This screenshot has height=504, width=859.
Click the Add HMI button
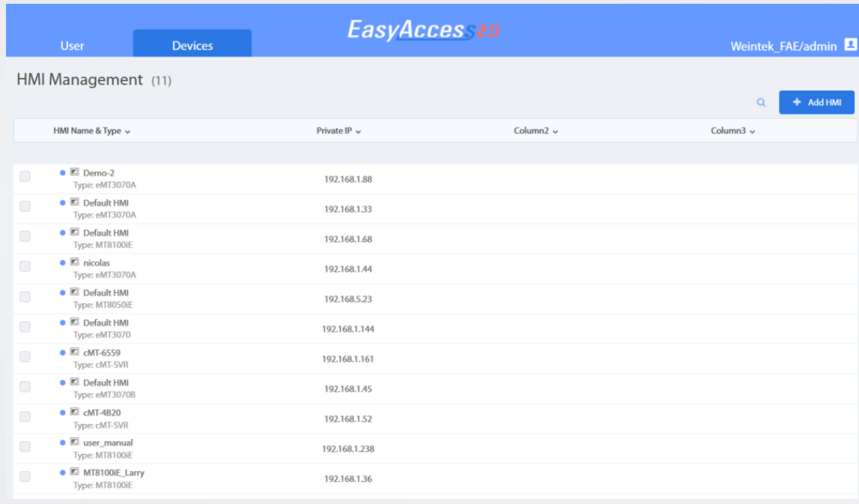pyautogui.click(x=816, y=103)
